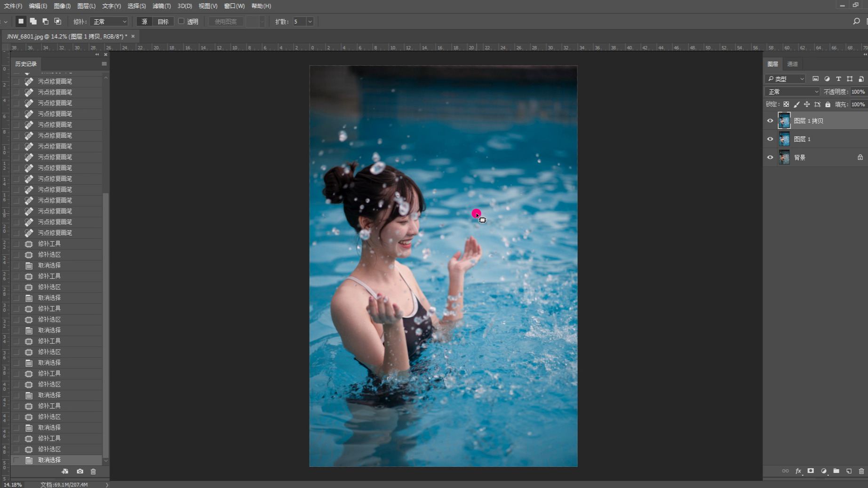Select 目标 patch mode
The image size is (868, 488).
(x=163, y=22)
